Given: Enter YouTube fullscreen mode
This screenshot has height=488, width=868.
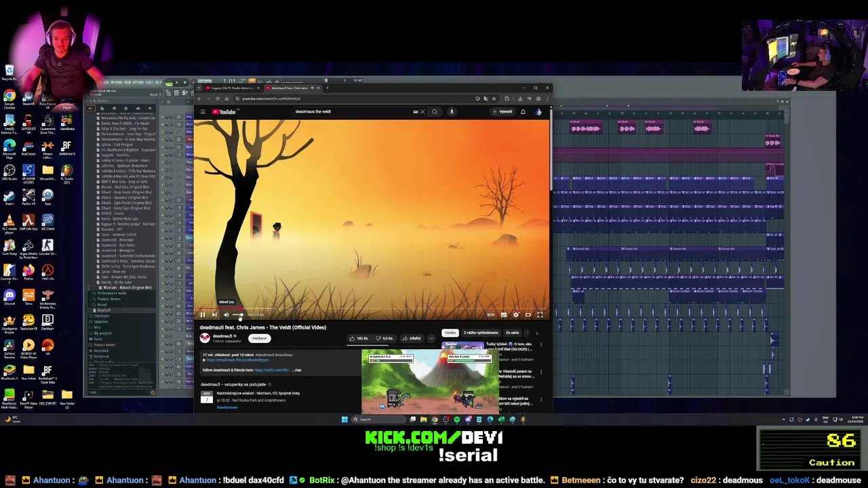Looking at the screenshot, I should (540, 314).
